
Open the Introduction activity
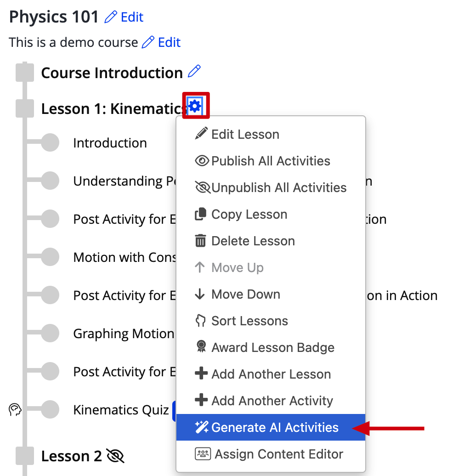pos(110,143)
